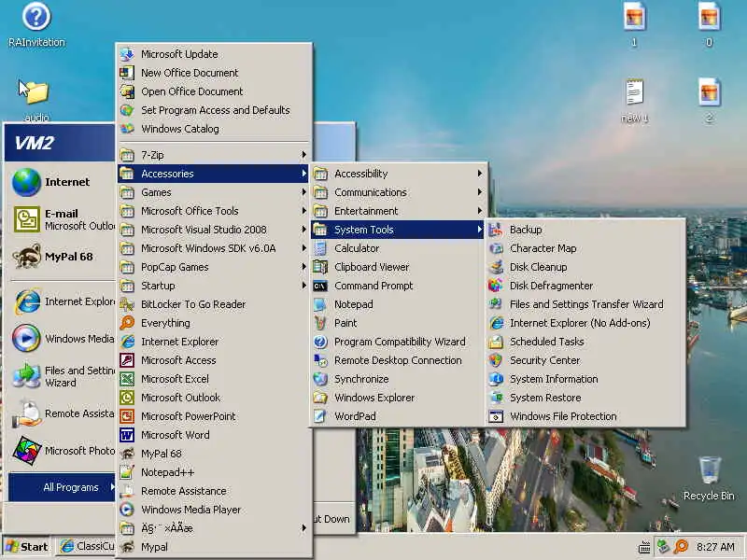Launch WordPad icon
The width and height of the screenshot is (747, 560).
click(320, 416)
